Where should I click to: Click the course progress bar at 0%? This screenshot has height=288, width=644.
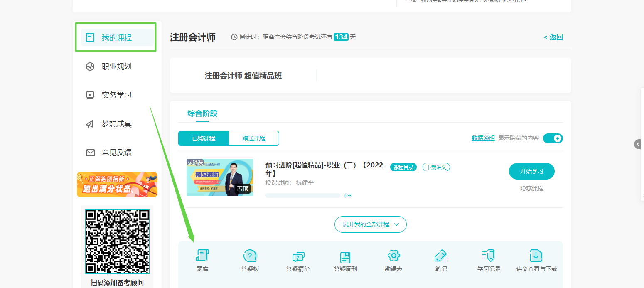(302, 195)
